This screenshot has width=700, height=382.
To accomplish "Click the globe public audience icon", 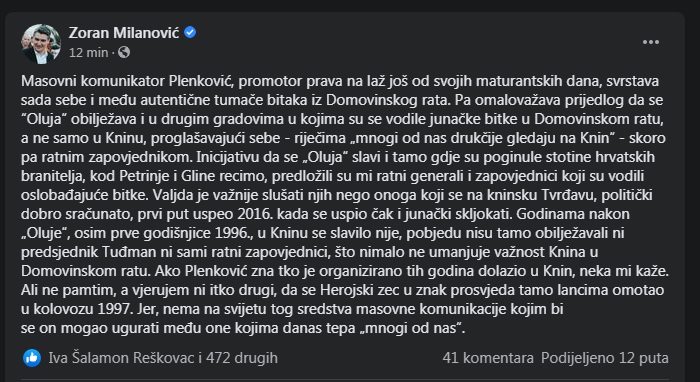I will [x=124, y=53].
